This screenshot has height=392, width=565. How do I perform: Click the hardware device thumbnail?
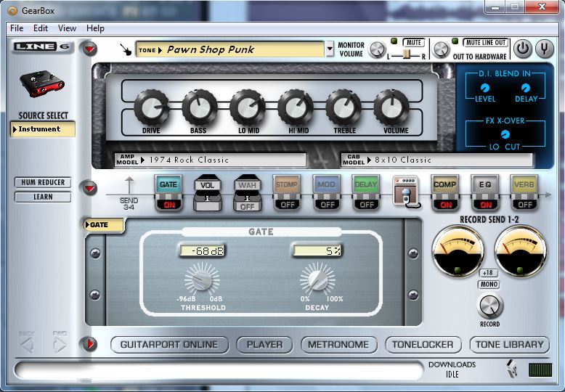(42, 83)
